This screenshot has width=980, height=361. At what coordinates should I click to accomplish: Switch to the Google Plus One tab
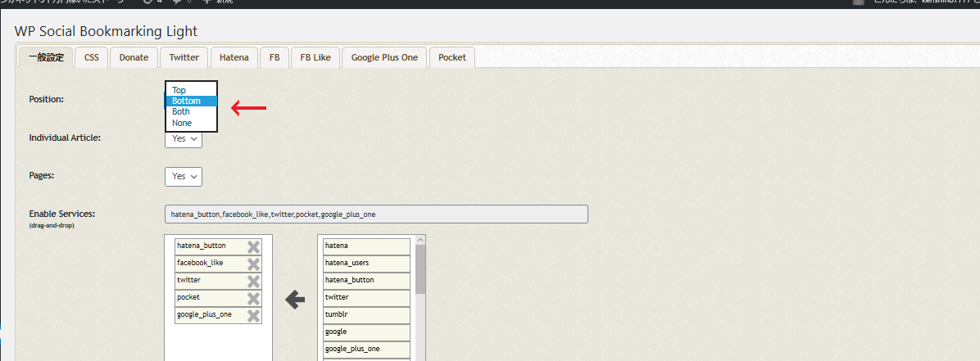point(384,57)
